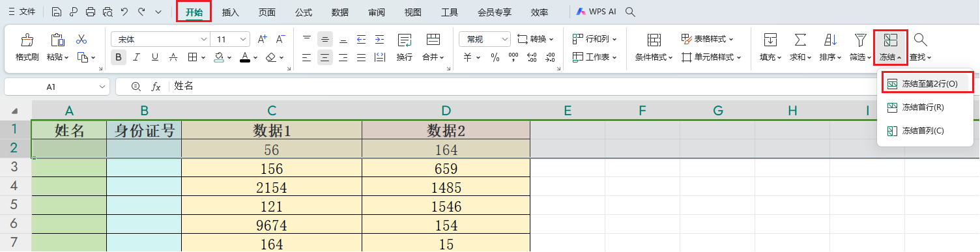The height and width of the screenshot is (252, 980).
Task: Click the Sum (求和) sigma icon
Action: (x=800, y=40)
